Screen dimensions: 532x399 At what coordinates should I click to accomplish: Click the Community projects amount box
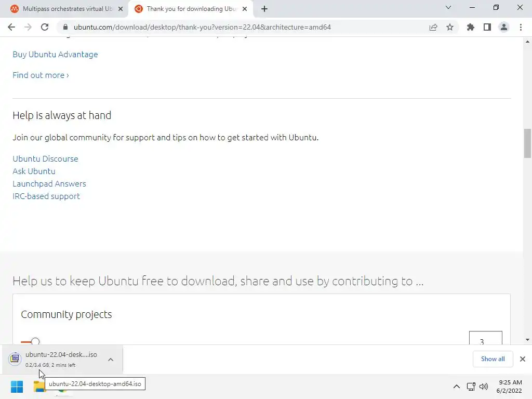point(486,338)
